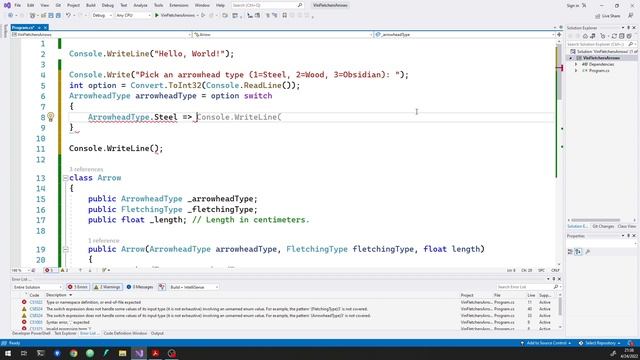Open the File menu
This screenshot has width=640, height=360.
(17, 5)
